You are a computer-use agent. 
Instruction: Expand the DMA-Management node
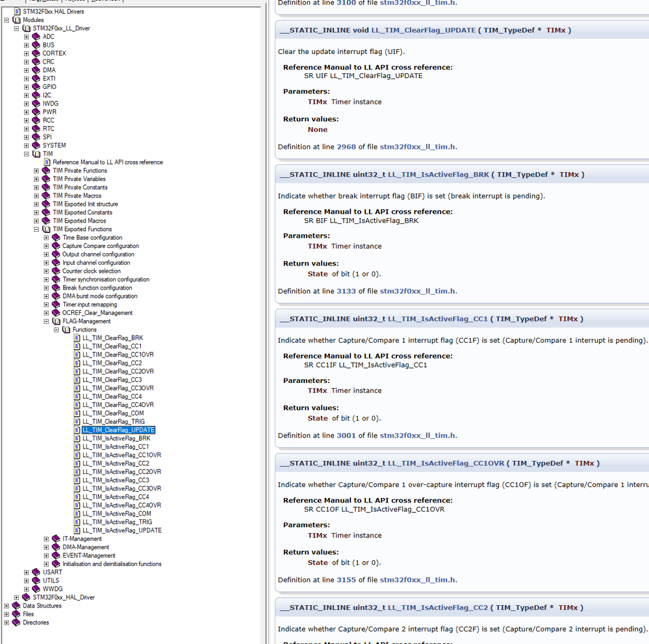[46, 547]
